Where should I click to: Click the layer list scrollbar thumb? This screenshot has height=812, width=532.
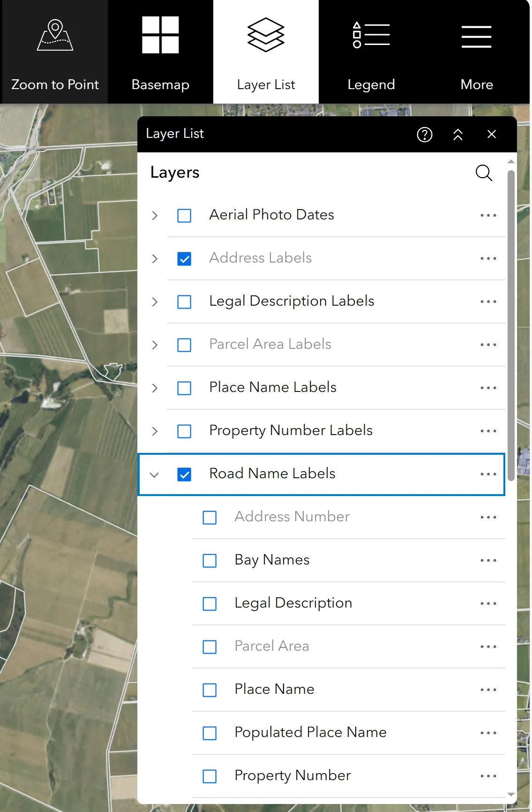511,325
